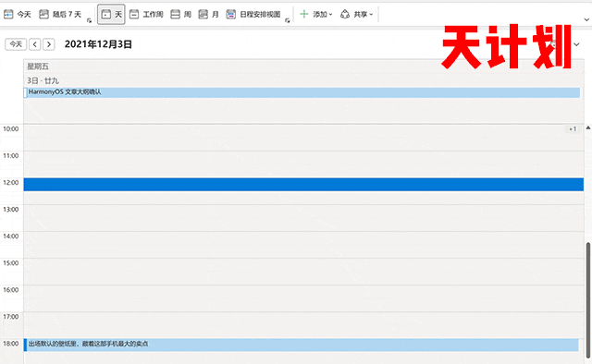Select the blue 12:00 time slot

click(x=303, y=185)
